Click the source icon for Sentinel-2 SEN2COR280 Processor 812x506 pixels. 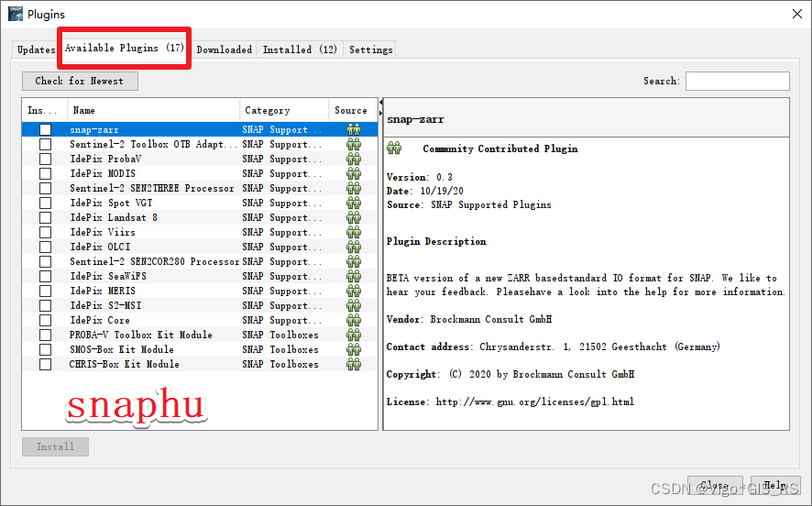pyautogui.click(x=354, y=261)
